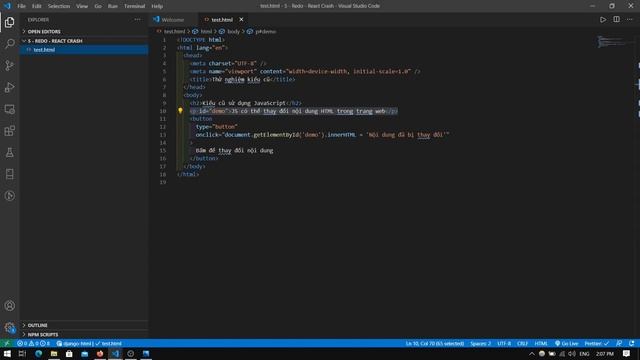Open the Microsoft Store taskbar icon
Image resolution: width=640 pixels, height=360 pixels.
[69, 353]
